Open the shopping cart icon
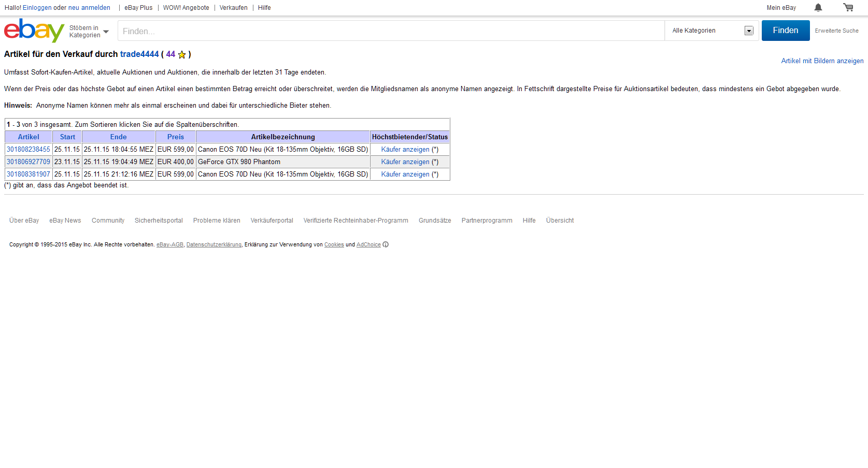This screenshot has width=868, height=468. [x=848, y=7]
